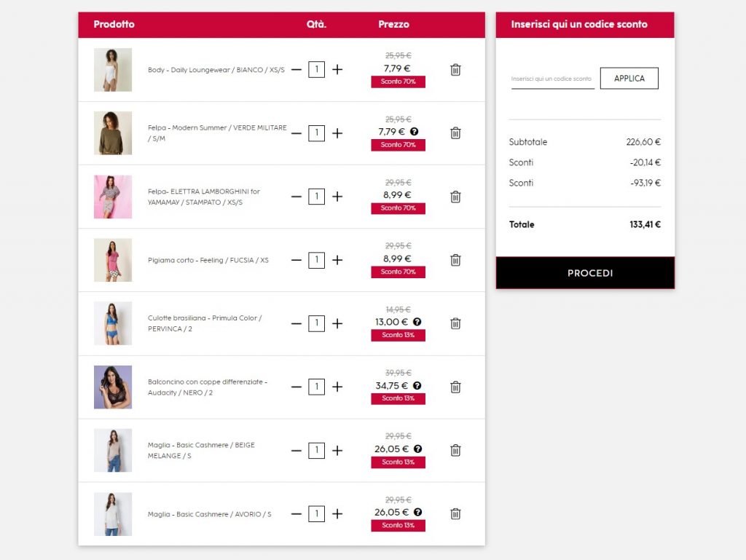Show price help for Culotte brasiliana
The image size is (746, 560).
pyautogui.click(x=417, y=322)
